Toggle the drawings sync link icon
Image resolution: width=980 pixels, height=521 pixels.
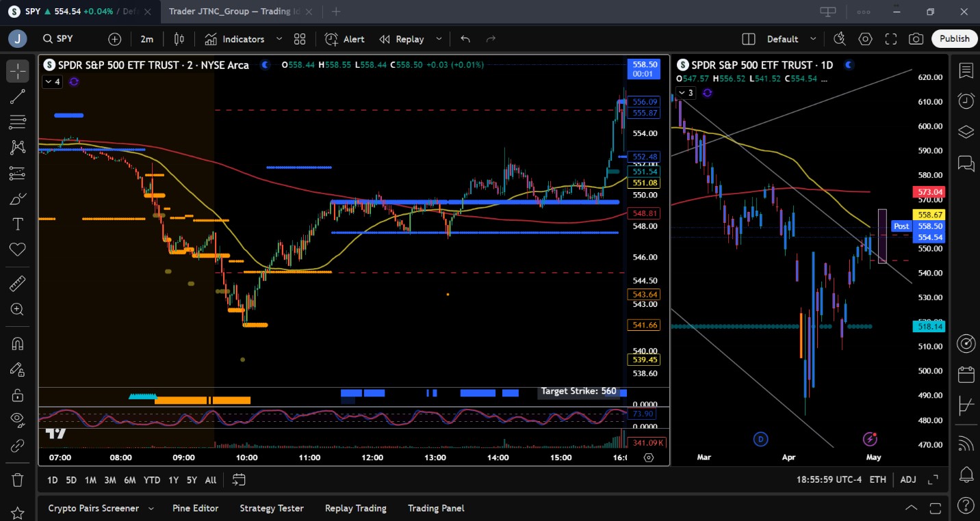[x=18, y=446]
